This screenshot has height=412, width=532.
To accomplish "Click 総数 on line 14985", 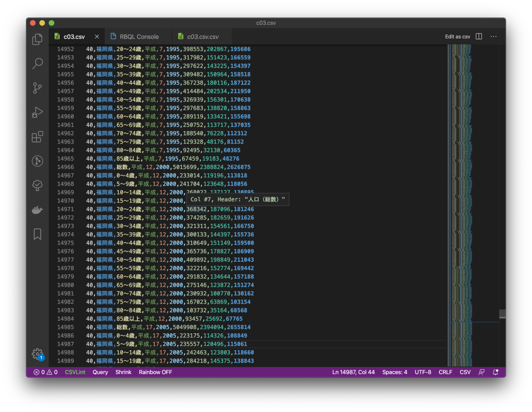I will tap(122, 327).
